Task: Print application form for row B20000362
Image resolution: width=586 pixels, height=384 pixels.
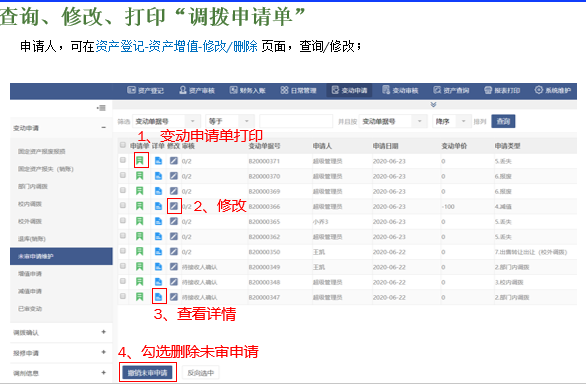Action: tap(139, 236)
